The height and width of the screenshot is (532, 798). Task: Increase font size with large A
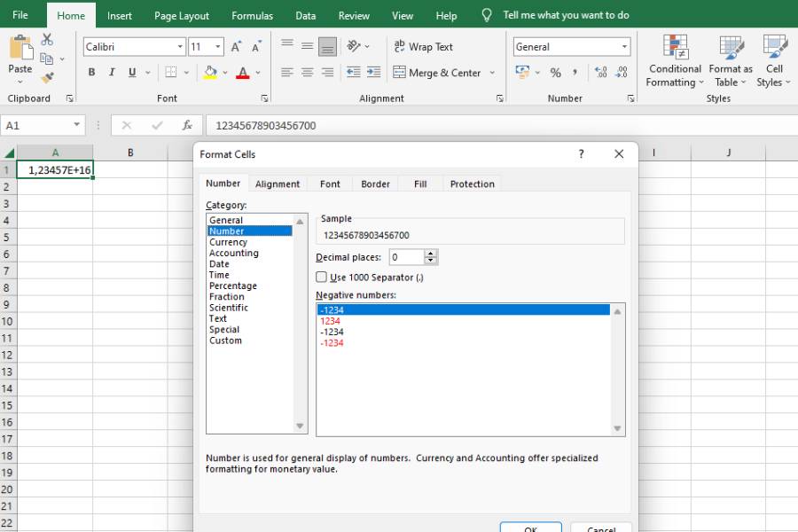[236, 47]
